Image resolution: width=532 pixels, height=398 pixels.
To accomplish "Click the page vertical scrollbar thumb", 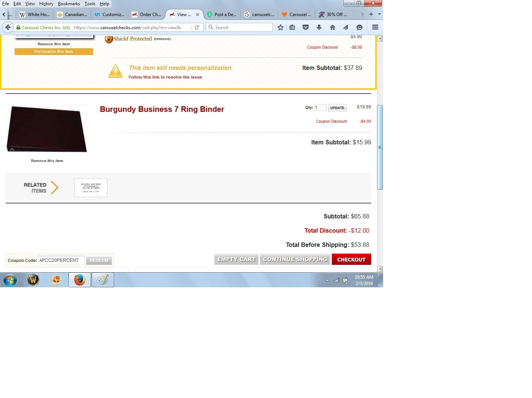I will click(380, 147).
